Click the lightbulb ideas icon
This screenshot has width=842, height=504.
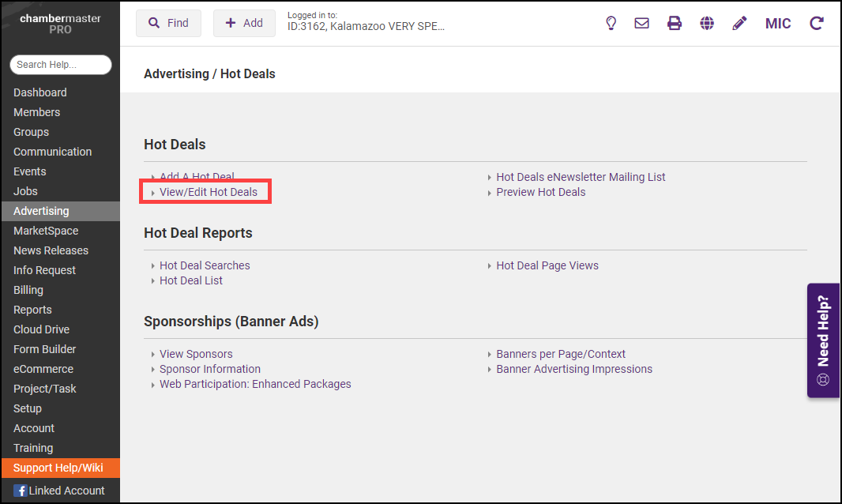click(611, 23)
